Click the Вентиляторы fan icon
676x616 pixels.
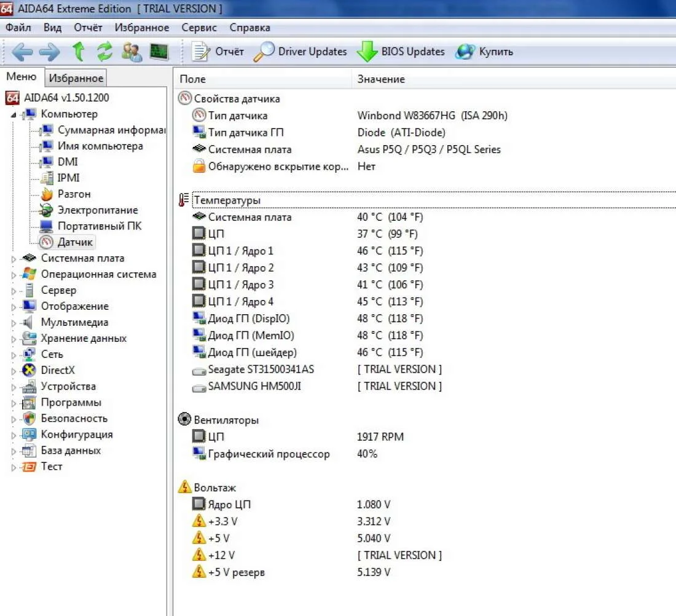[184, 419]
